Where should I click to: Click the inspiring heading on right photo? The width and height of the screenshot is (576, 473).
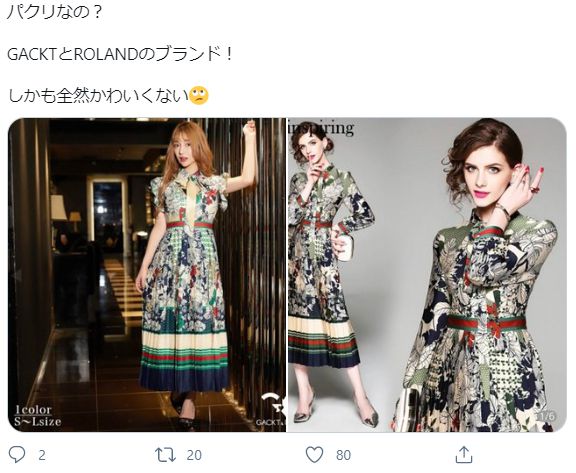[321, 128]
